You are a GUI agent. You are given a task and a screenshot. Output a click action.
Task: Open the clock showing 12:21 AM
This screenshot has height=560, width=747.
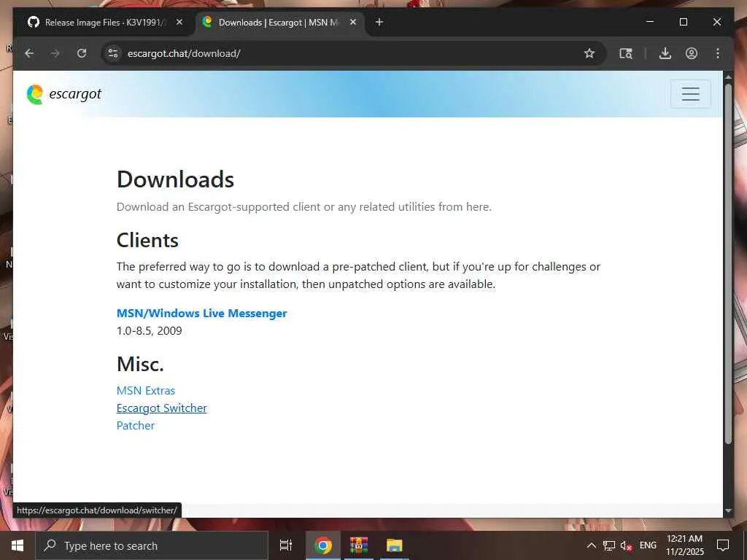click(684, 545)
